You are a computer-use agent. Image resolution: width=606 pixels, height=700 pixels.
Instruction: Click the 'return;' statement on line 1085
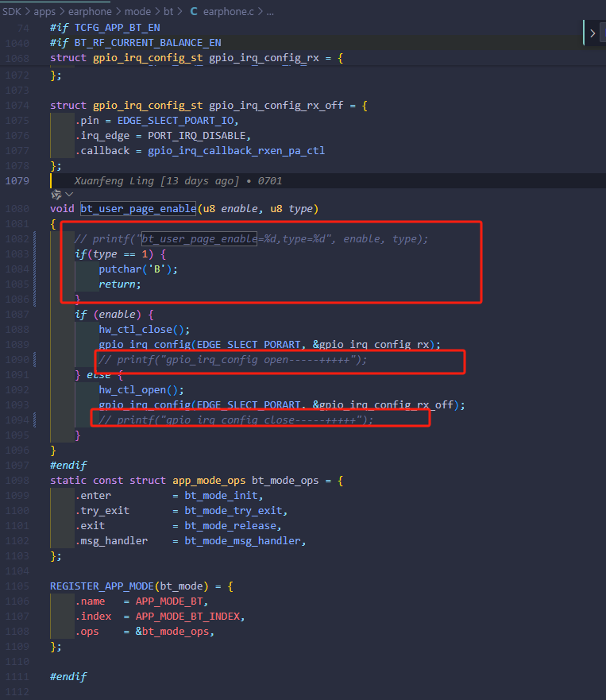(x=120, y=284)
